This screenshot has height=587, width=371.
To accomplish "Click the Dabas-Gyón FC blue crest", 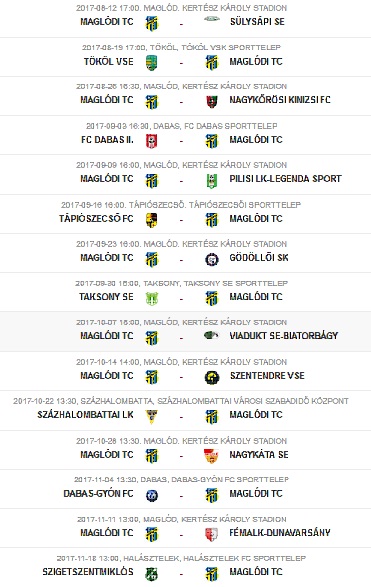I will pyautogui.click(x=152, y=495).
